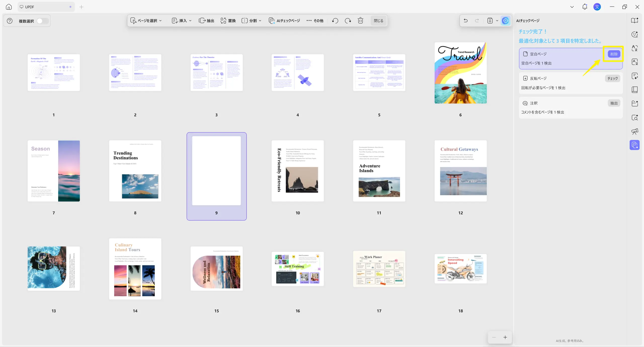644x347 pixels.
Task: Click the 削除 button for blank pages
Action: click(x=614, y=54)
